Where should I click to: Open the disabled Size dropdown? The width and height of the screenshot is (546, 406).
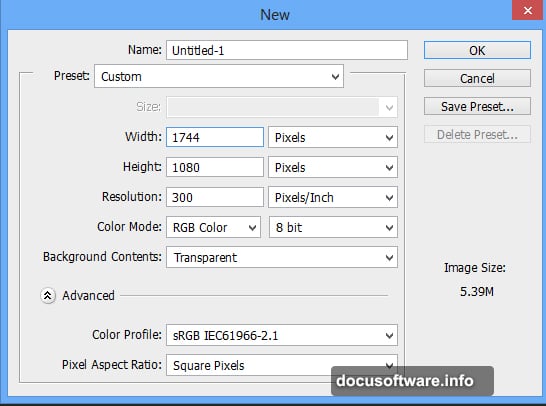[x=282, y=107]
